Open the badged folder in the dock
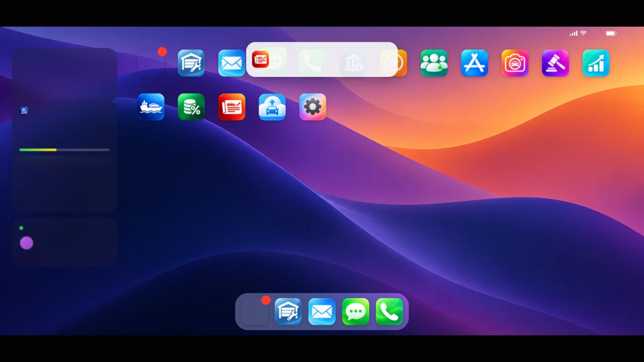644x362 pixels. pyautogui.click(x=255, y=312)
